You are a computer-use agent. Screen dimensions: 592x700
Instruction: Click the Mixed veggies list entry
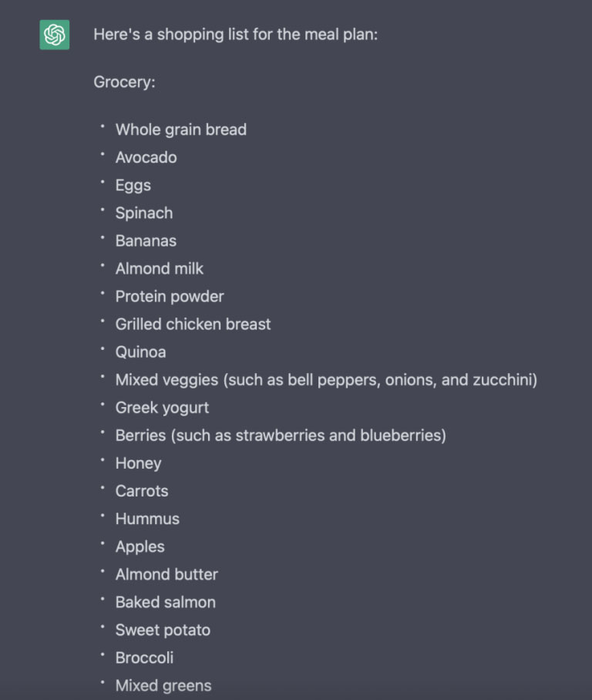point(326,380)
